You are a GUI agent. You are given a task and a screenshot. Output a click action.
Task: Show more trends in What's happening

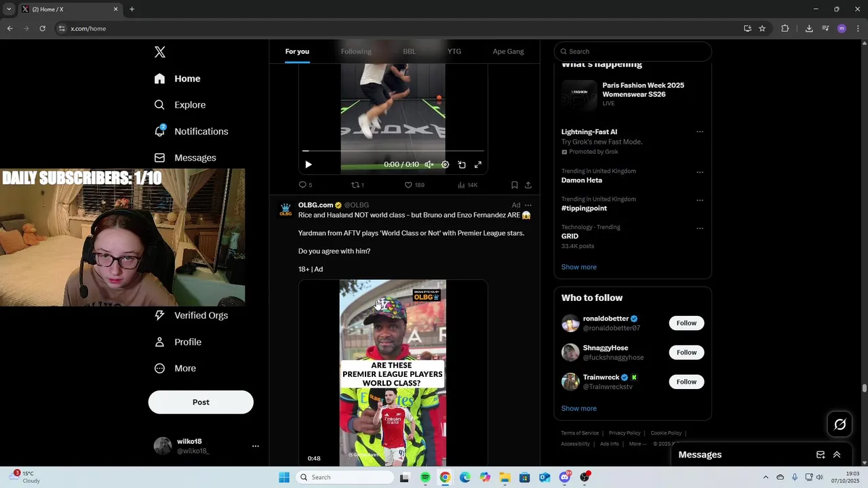click(x=579, y=267)
